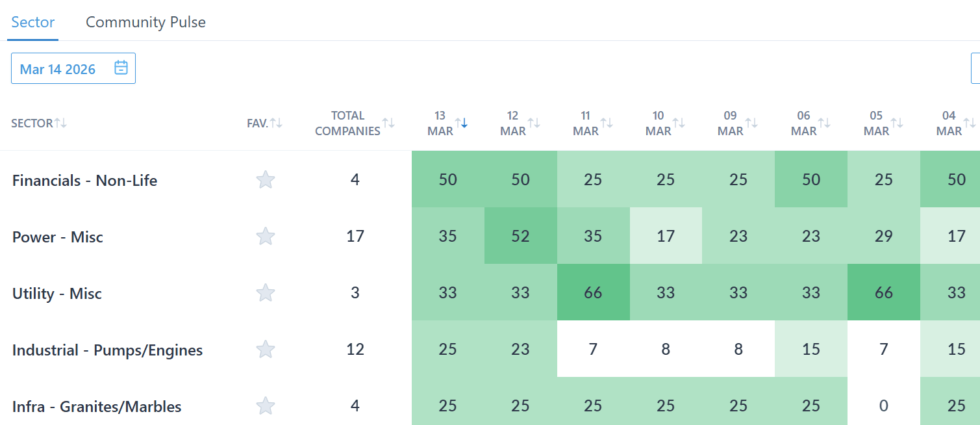Screen dimensions: 980x425
Task: Open the Power - Misc sector row
Action: pos(58,237)
